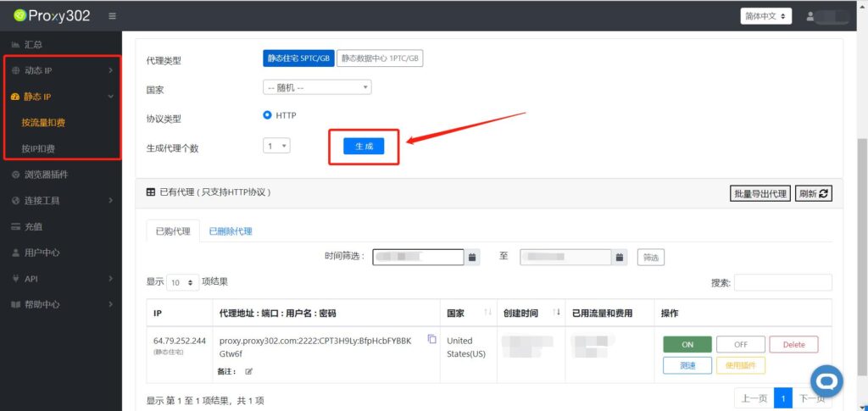Screen dimensions: 868x411
Task: Click the 搜索 search field
Action: [782, 282]
